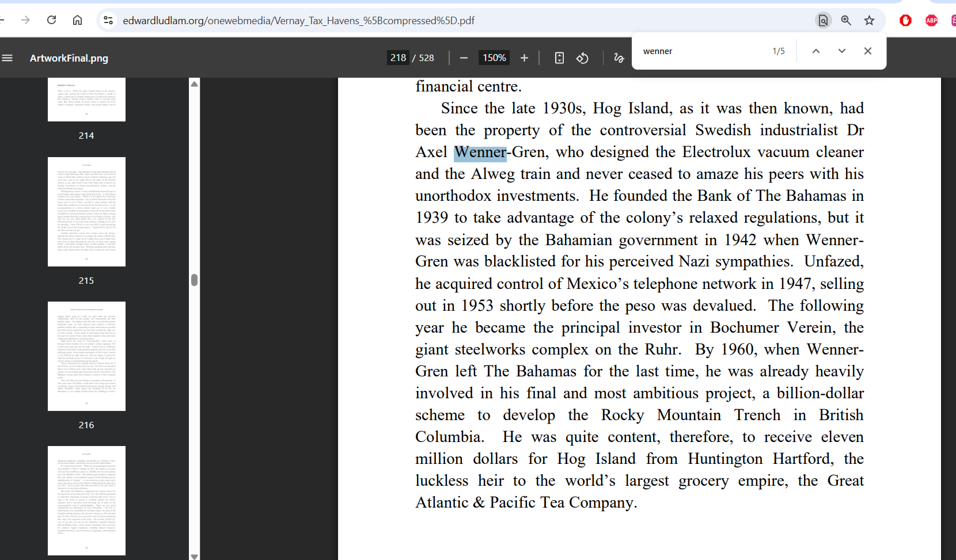Toggle the PDF sidebar menu
Viewport: 956px width, 560px height.
(x=7, y=58)
